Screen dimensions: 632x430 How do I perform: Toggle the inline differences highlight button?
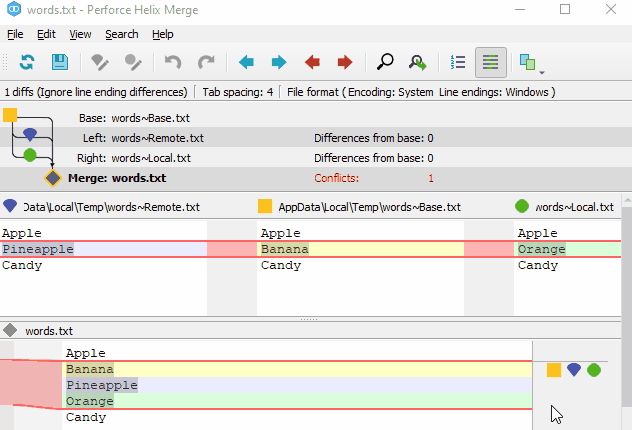[x=491, y=62]
